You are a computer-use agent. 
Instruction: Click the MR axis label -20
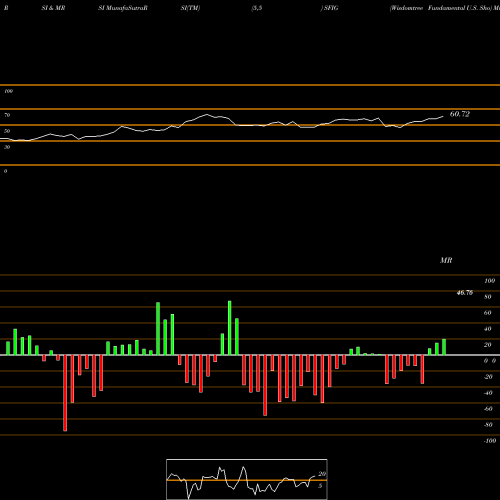pyautogui.click(x=488, y=377)
